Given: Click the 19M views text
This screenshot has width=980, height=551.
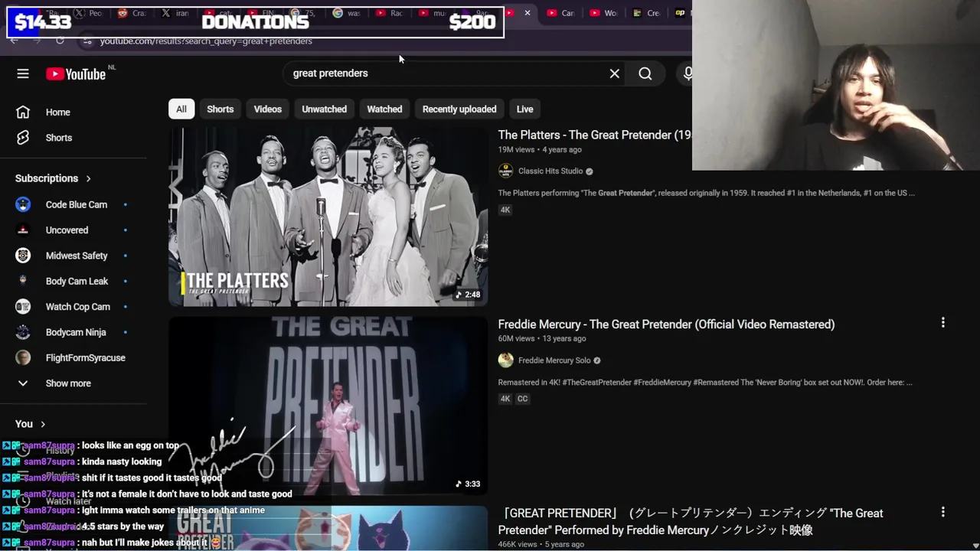Looking at the screenshot, I should tap(516, 150).
